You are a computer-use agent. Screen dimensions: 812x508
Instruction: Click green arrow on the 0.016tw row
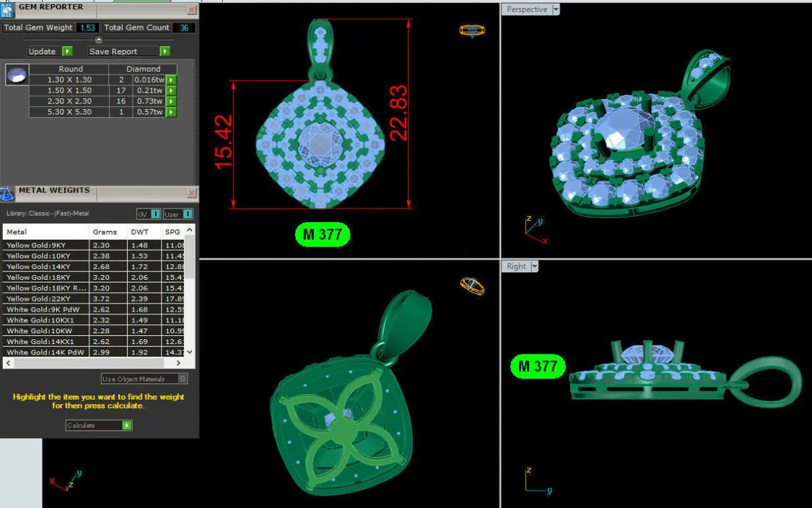(x=172, y=80)
